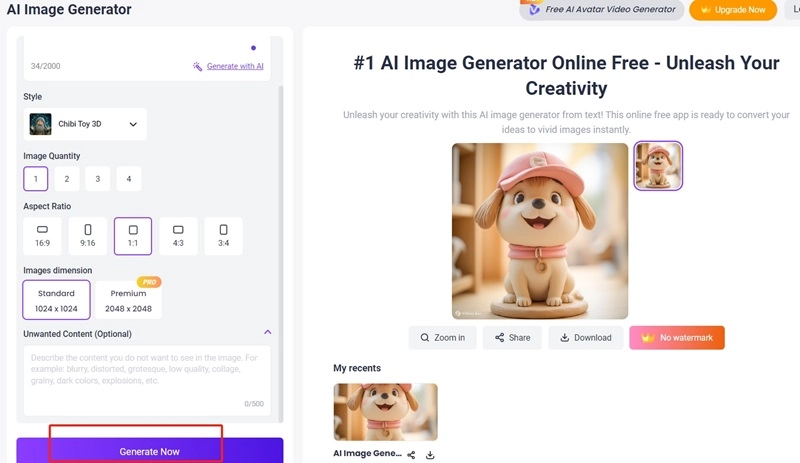The height and width of the screenshot is (463, 800).
Task: Click the No watermark button
Action: click(677, 337)
